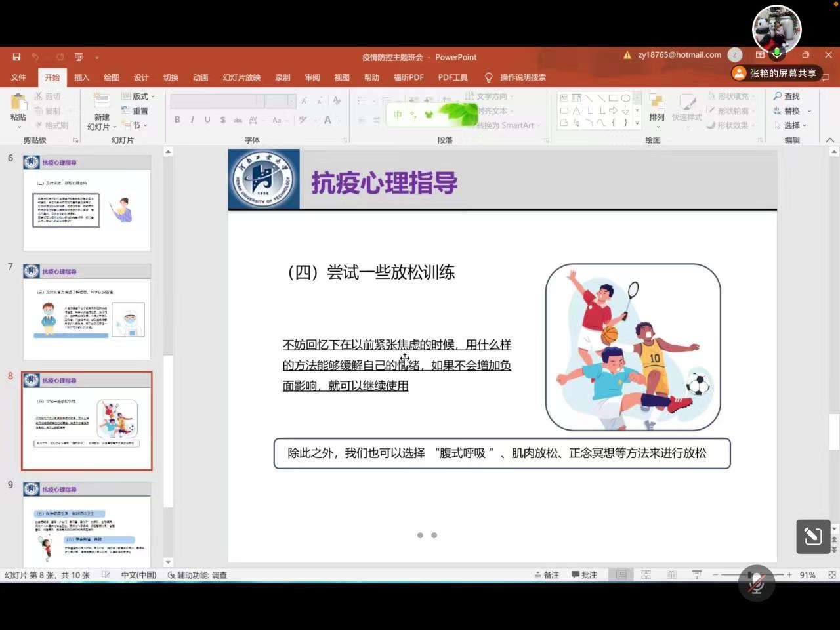This screenshot has height=630, width=840.
Task: Switch to slide sorter view icon
Action: pos(646,575)
